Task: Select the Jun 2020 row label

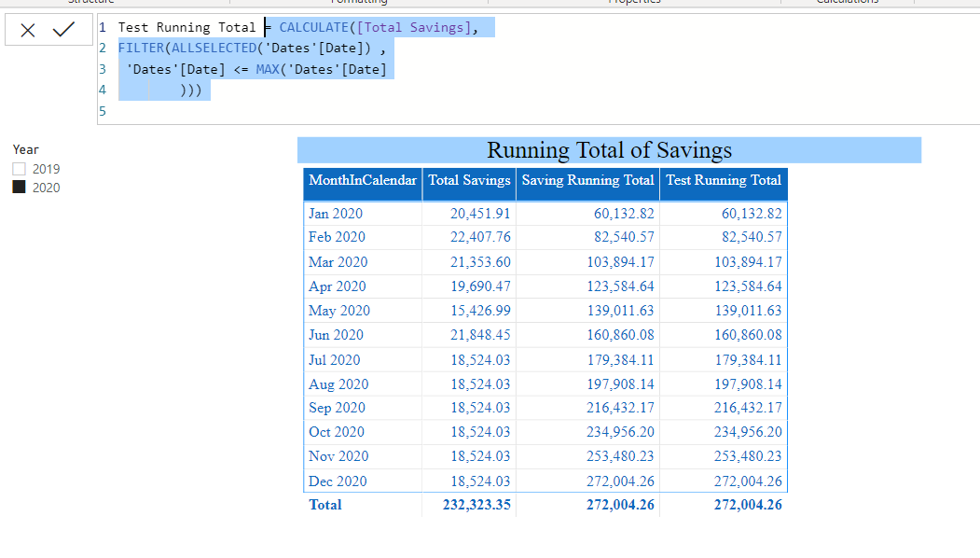Action: [x=337, y=335]
